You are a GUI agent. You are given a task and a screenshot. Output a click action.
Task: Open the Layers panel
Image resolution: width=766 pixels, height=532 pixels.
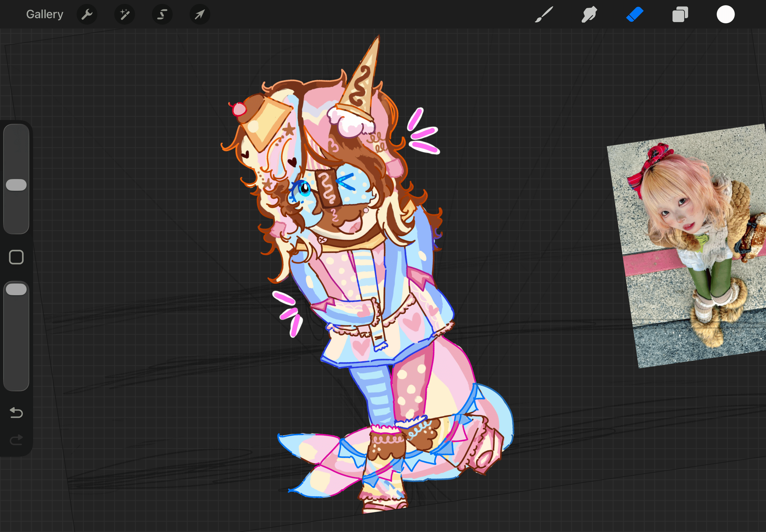(680, 14)
